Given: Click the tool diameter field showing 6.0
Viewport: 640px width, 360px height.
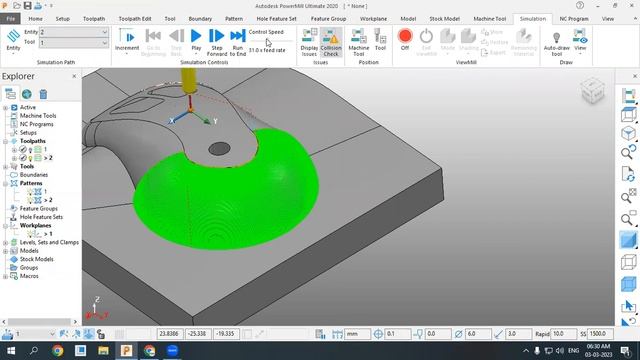Looking at the screenshot, I should pos(478,334).
